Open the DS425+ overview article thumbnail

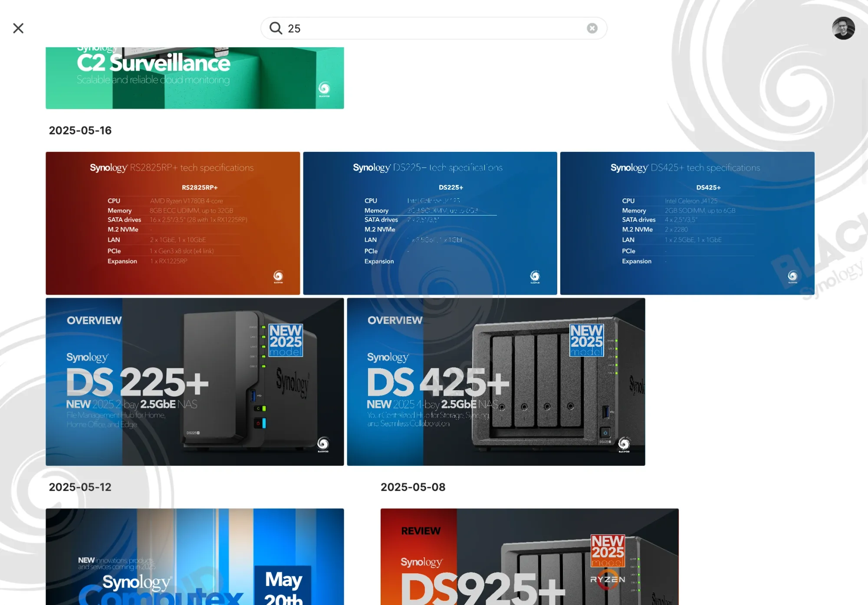click(x=496, y=381)
